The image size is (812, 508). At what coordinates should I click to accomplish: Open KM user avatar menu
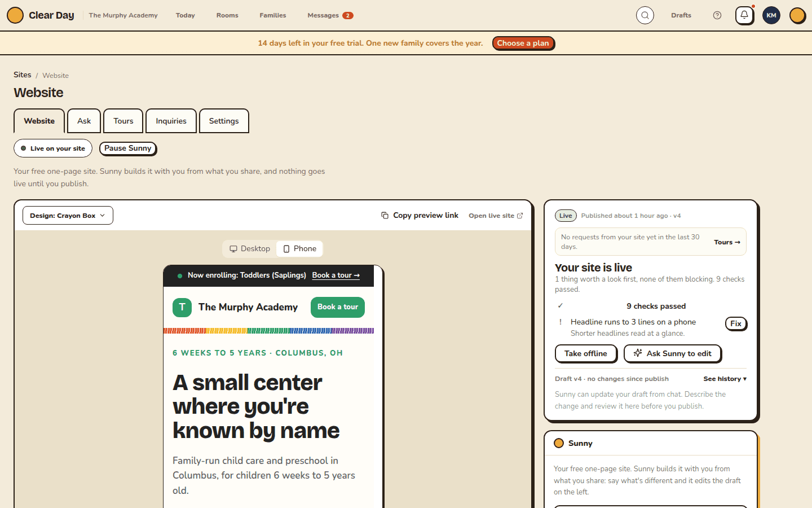[771, 15]
